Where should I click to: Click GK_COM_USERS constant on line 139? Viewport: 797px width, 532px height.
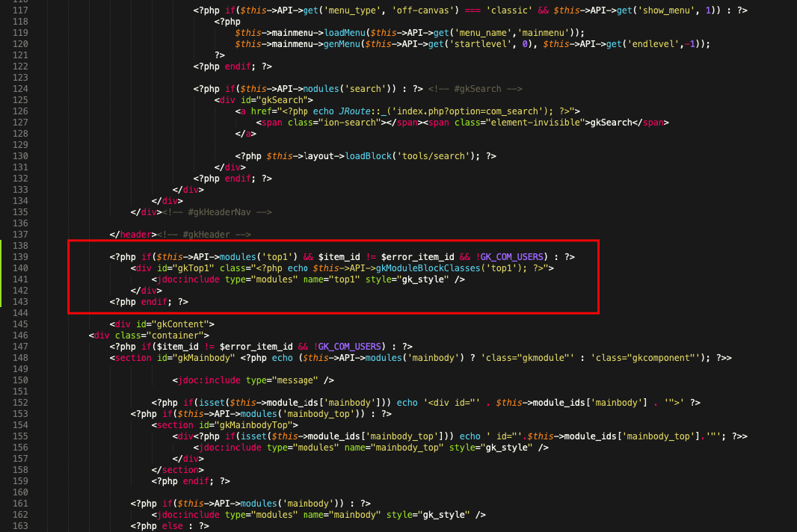pos(512,257)
